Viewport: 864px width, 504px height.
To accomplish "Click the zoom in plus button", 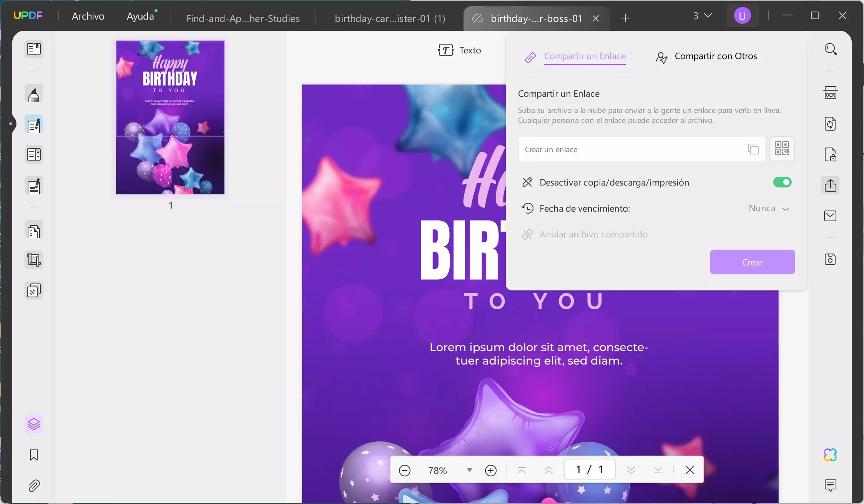I will click(491, 470).
